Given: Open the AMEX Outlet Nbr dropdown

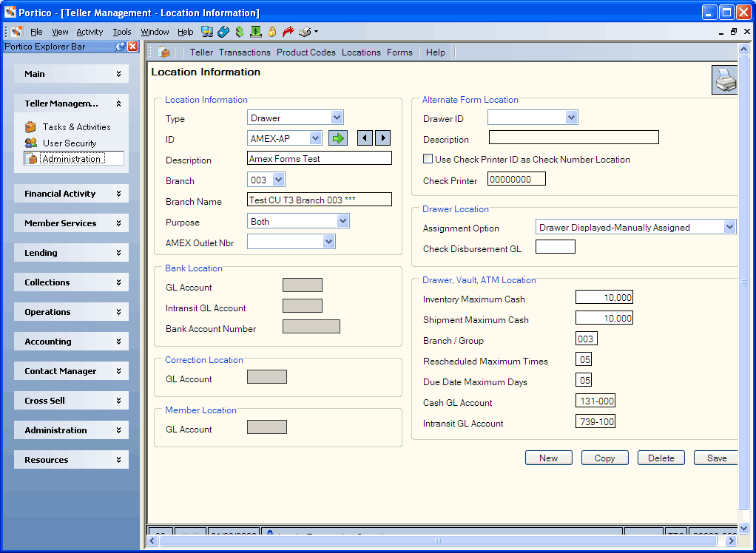Looking at the screenshot, I should 329,242.
